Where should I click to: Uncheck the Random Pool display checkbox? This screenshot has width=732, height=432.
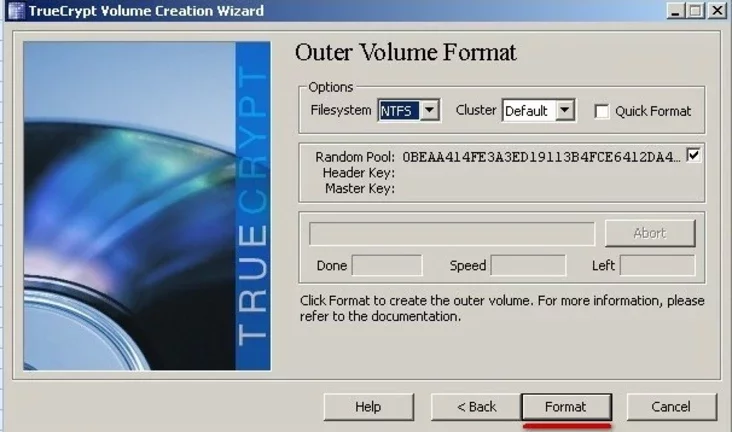[694, 156]
